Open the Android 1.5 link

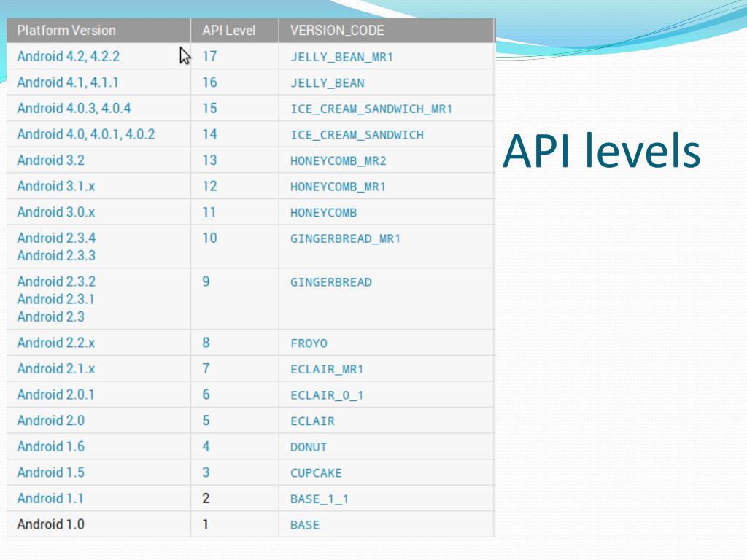tap(50, 472)
